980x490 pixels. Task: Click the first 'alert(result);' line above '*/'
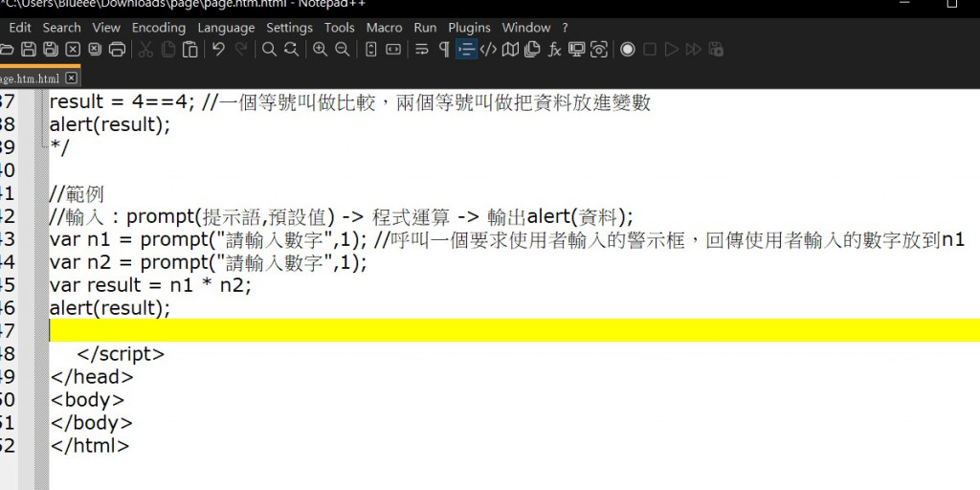[x=110, y=124]
